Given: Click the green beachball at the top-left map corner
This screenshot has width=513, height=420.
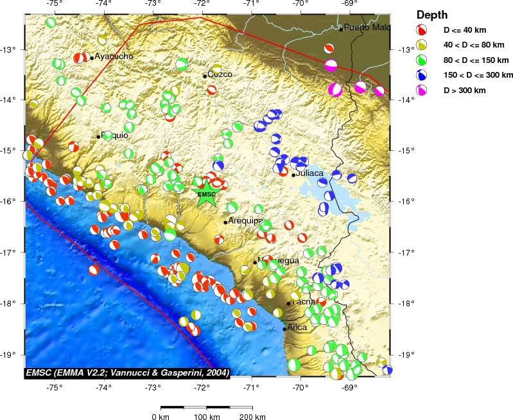Looking at the screenshot, I should click(x=51, y=23).
